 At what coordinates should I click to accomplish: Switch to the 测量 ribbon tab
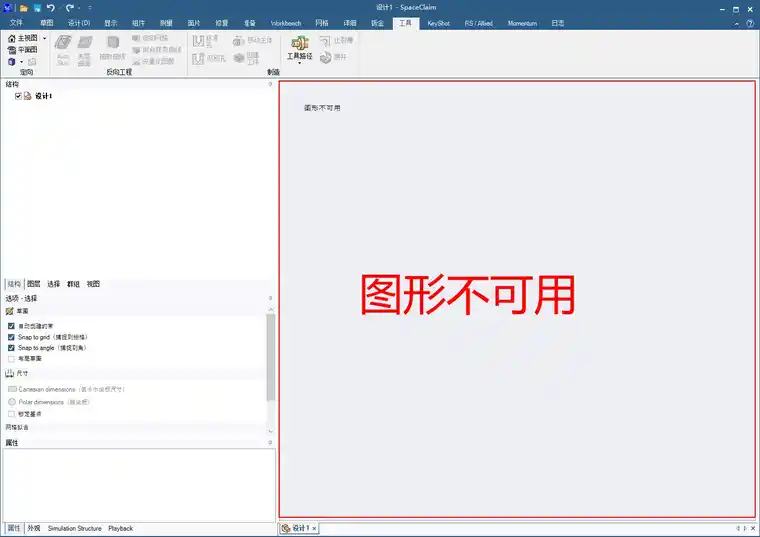166,23
